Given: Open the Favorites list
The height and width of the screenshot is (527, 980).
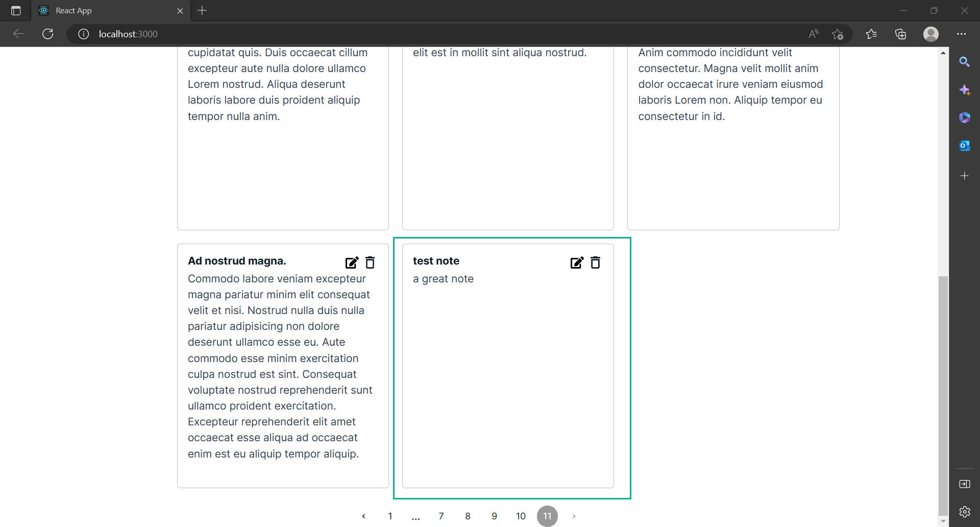Looking at the screenshot, I should (x=872, y=34).
